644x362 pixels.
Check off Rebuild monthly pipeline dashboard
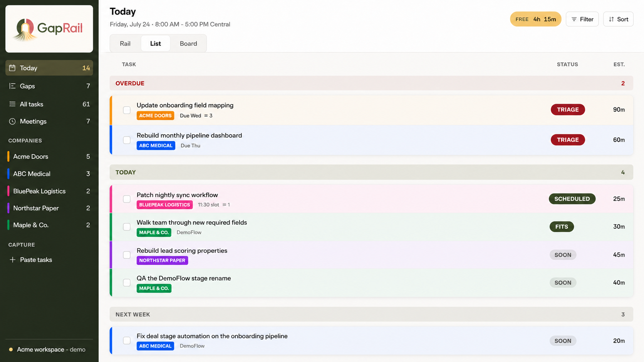pyautogui.click(x=127, y=140)
